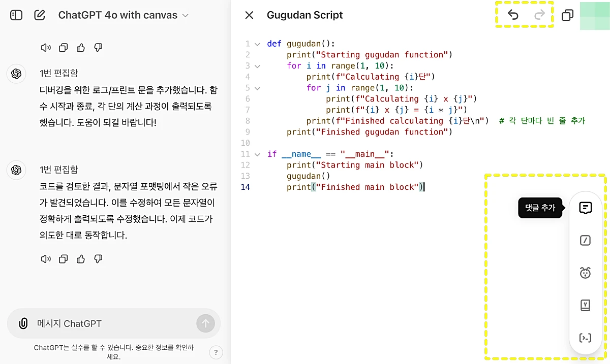Click the ChatGPT logo on the second response
The image size is (610, 364).
[x=16, y=170]
